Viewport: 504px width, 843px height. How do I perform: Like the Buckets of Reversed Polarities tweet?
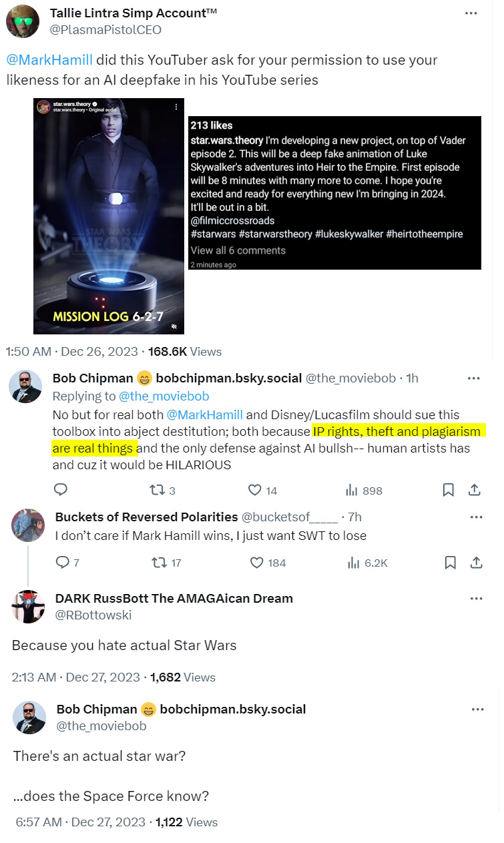[256, 563]
